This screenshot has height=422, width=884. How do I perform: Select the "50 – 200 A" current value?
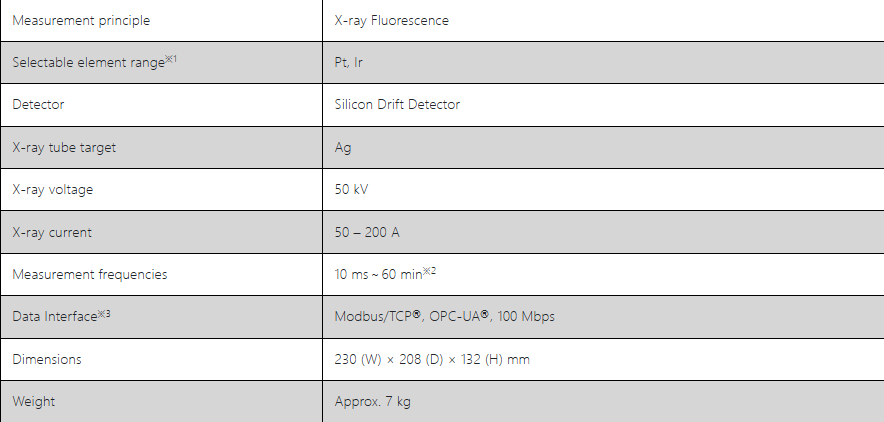tap(367, 232)
